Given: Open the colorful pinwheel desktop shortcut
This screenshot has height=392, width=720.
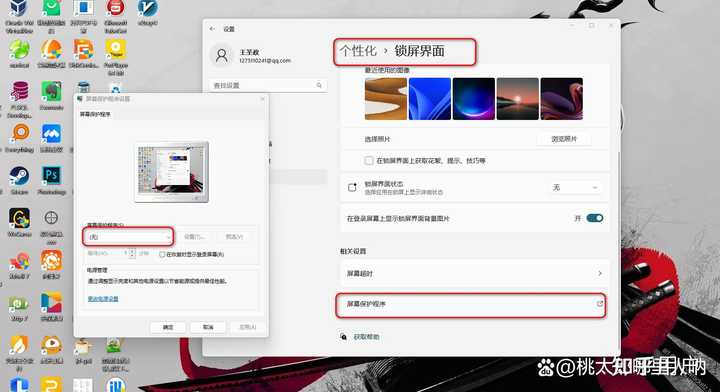Looking at the screenshot, I should pos(19,261).
